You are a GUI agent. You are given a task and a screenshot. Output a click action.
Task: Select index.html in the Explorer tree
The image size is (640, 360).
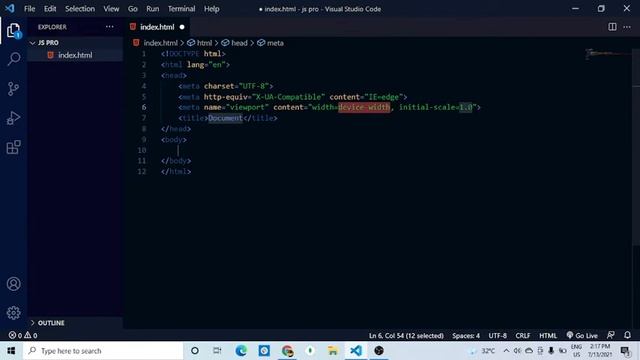tap(75, 55)
